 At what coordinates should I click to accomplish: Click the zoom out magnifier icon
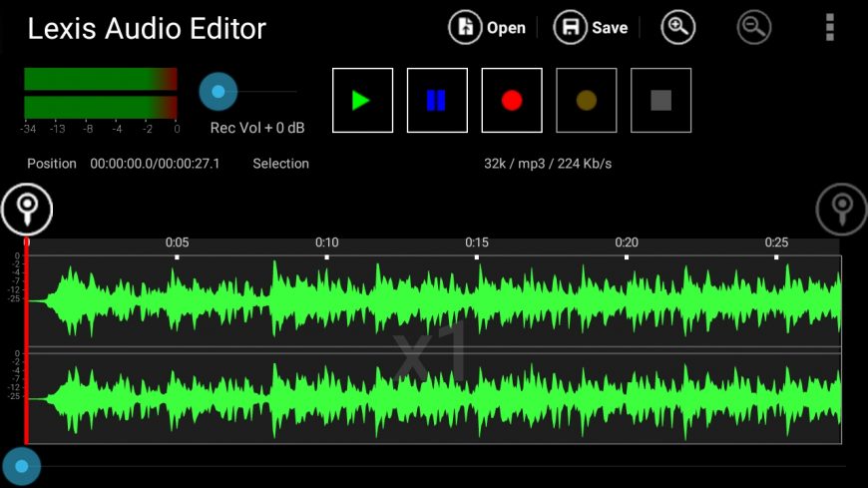point(754,28)
